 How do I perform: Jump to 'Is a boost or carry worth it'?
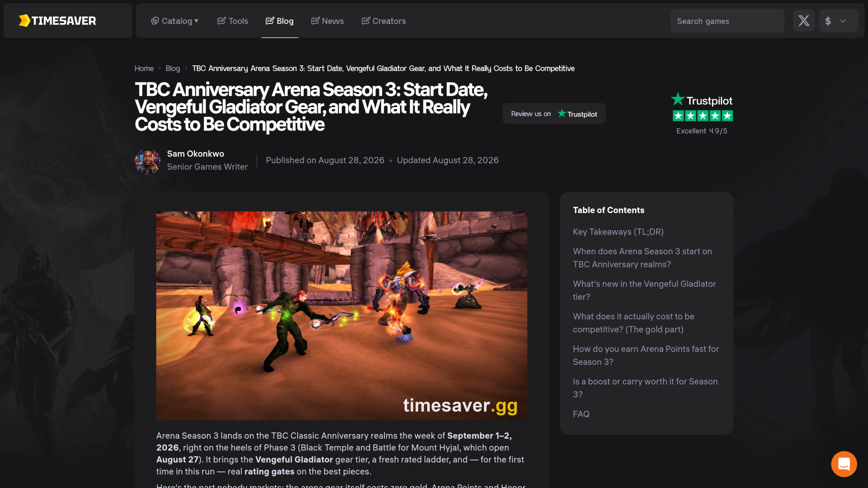click(x=645, y=388)
